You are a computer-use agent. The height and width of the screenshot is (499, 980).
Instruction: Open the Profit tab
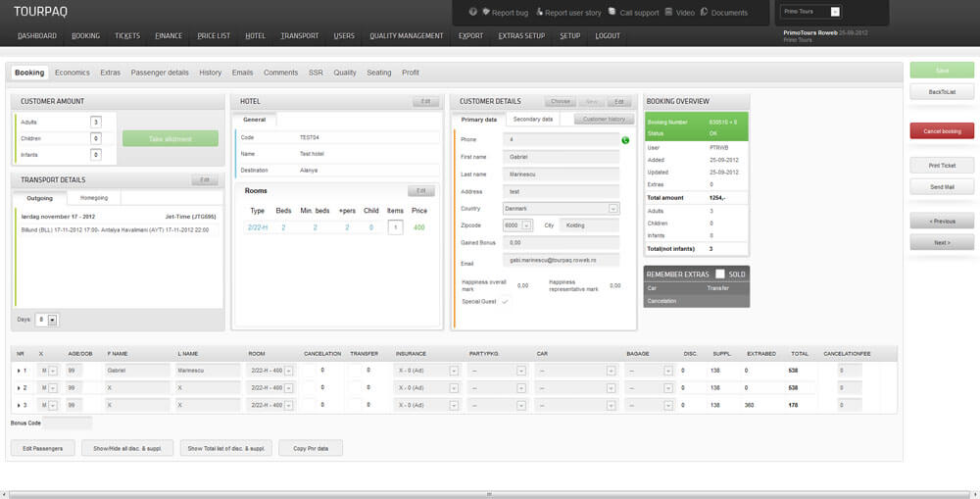(x=410, y=73)
